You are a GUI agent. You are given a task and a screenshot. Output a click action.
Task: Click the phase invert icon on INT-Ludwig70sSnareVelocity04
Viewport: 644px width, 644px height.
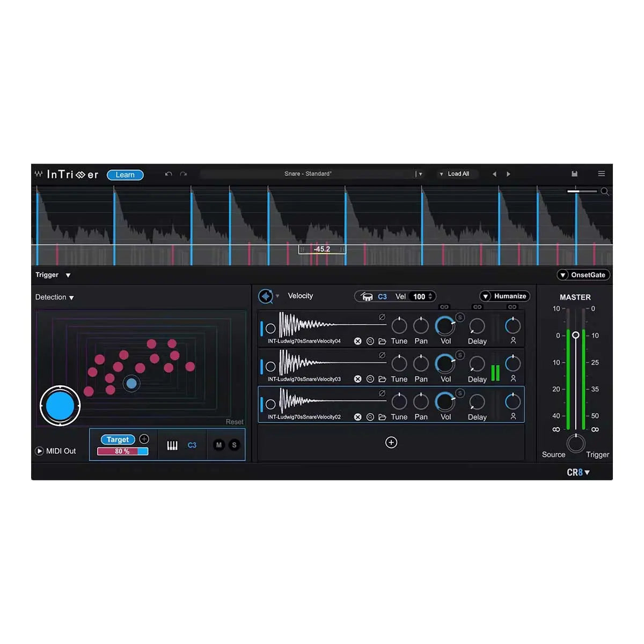382,317
